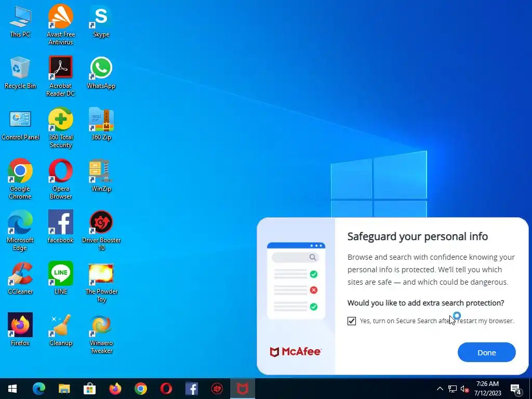
Task: Select the WinZip desktop shortcut
Action: (x=101, y=176)
